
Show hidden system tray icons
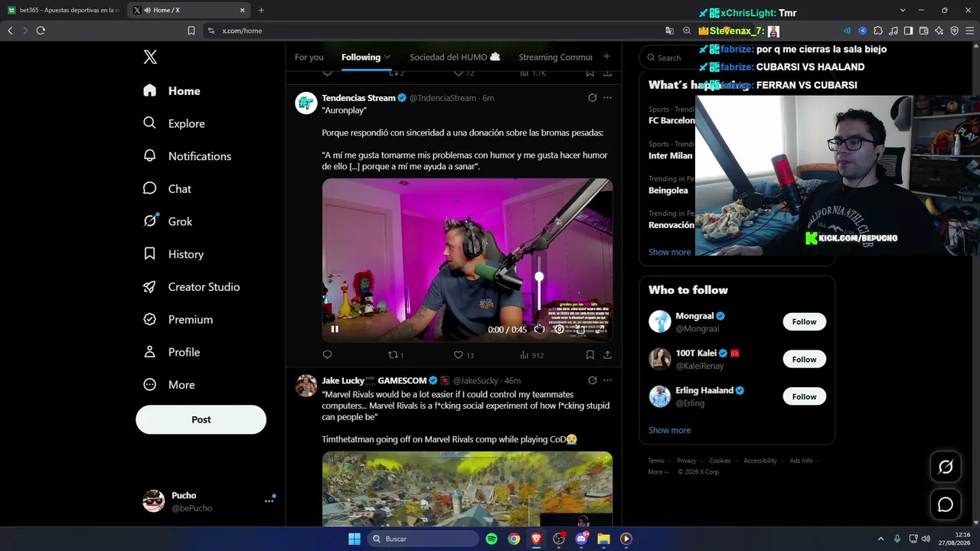(x=880, y=539)
